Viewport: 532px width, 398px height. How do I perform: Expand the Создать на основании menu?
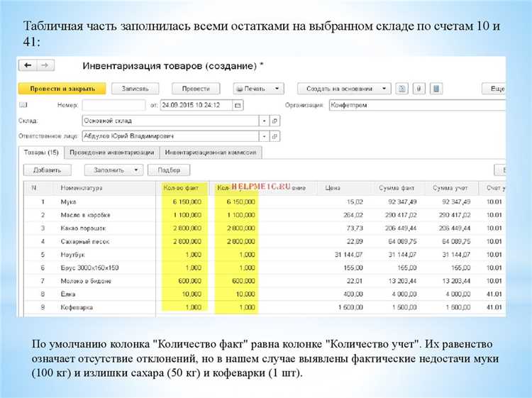[x=384, y=89]
